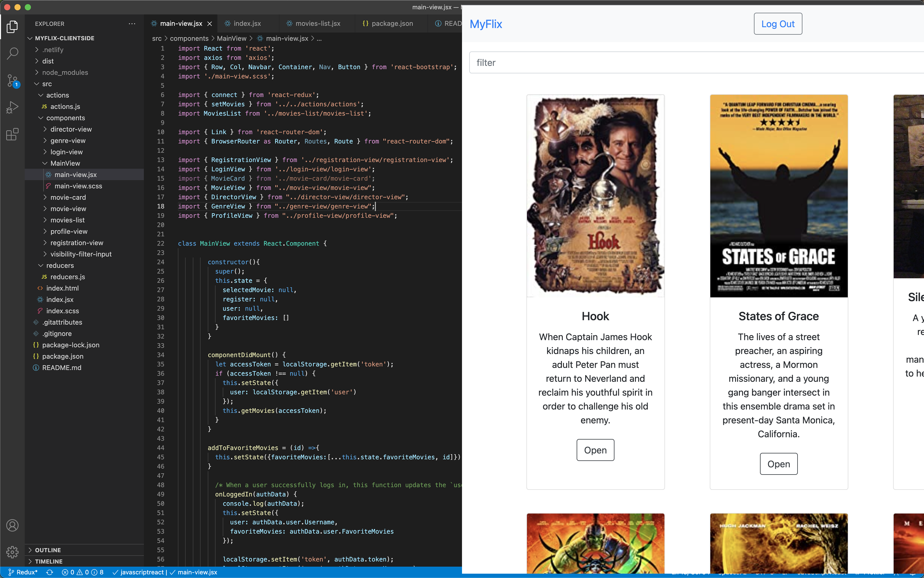Click the Sass icon beside main-view.scss
924x578 pixels.
tap(49, 186)
